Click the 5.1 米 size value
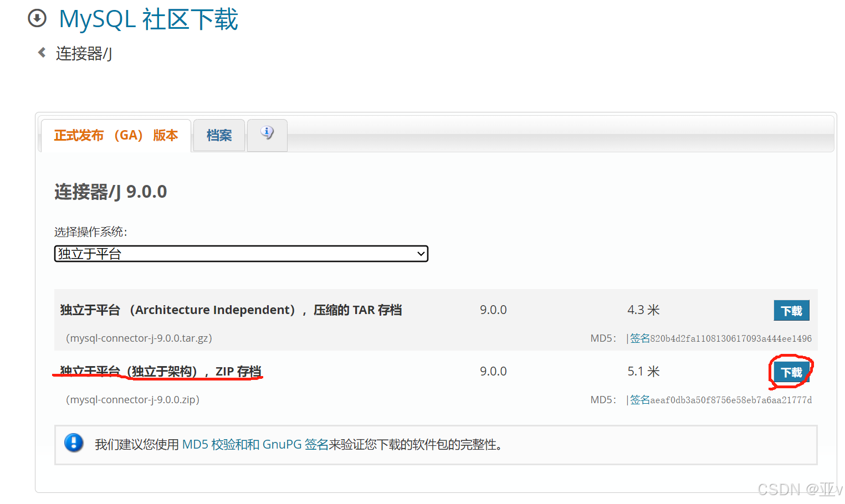The image size is (845, 504). click(x=643, y=372)
